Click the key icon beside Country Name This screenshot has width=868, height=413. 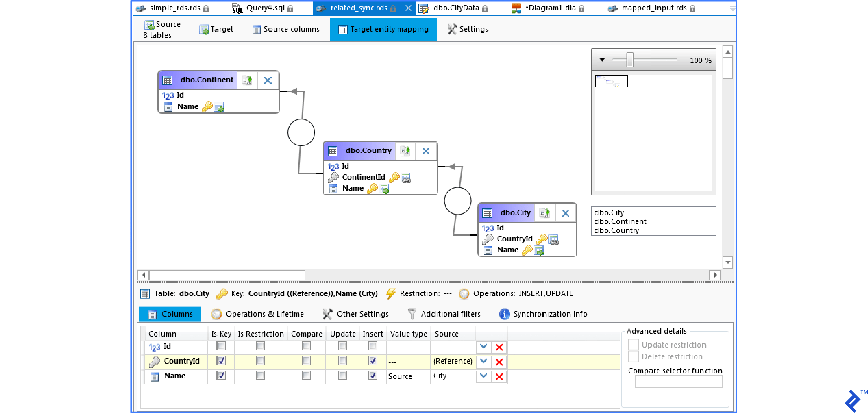pyautogui.click(x=372, y=188)
